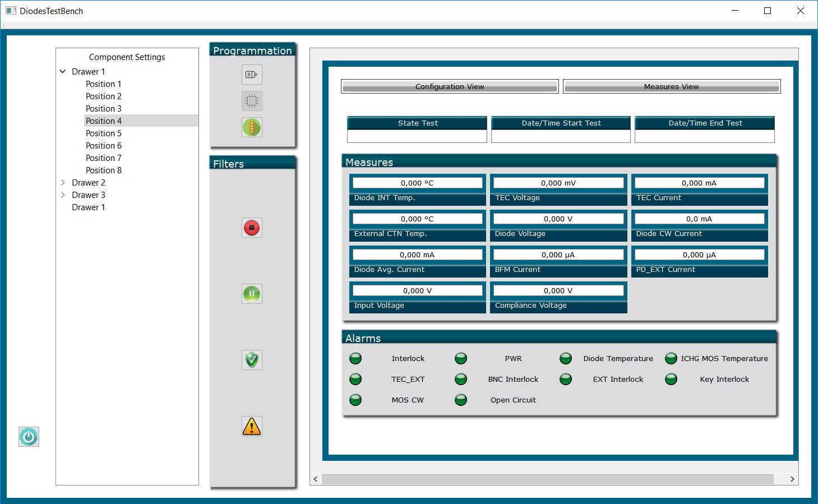
Task: Click the green shield checkmark icon
Action: click(252, 359)
